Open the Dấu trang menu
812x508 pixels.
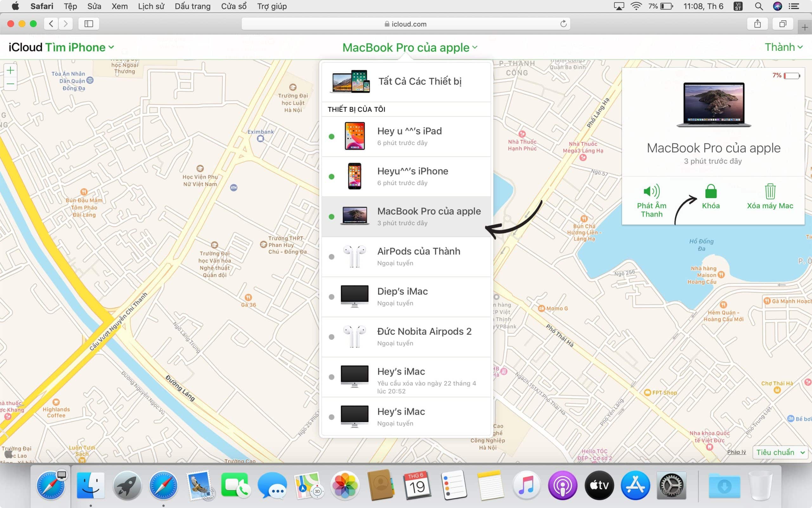tap(193, 6)
